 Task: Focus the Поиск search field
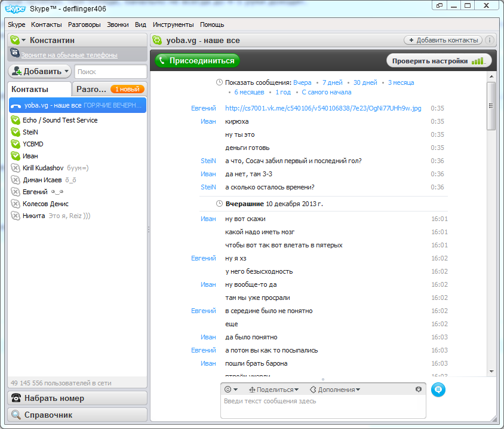pos(110,72)
